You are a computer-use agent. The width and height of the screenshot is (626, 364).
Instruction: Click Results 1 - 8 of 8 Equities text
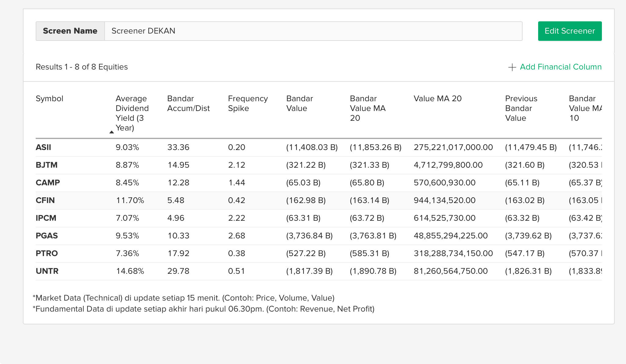click(82, 67)
